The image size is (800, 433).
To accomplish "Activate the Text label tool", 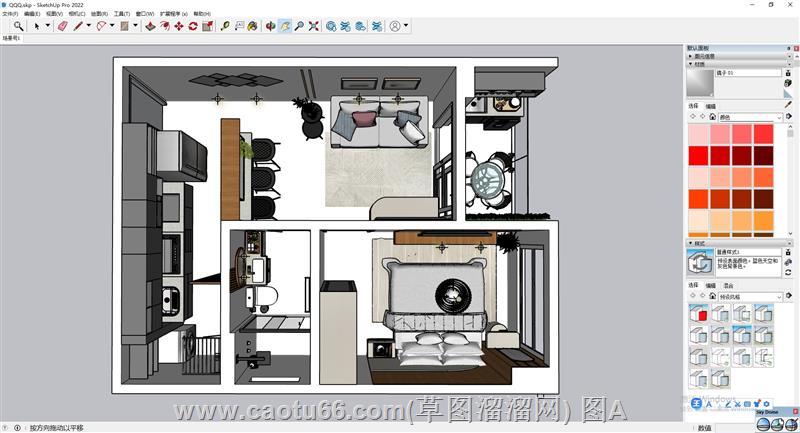I will 239,26.
